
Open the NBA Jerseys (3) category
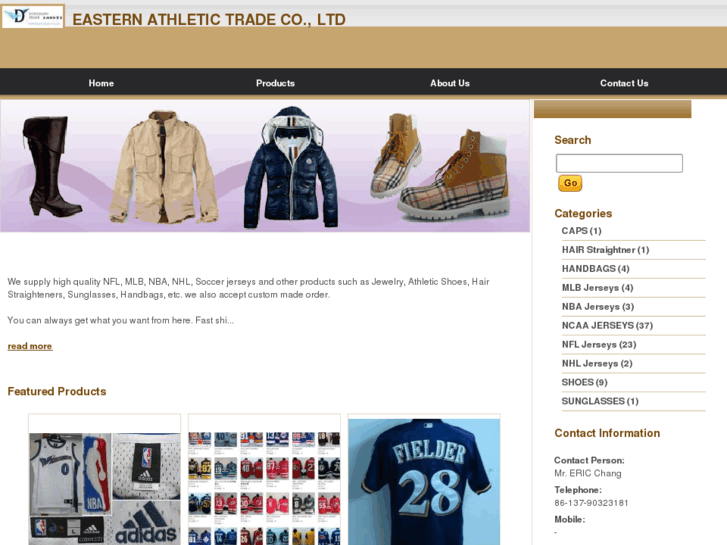[x=598, y=307]
